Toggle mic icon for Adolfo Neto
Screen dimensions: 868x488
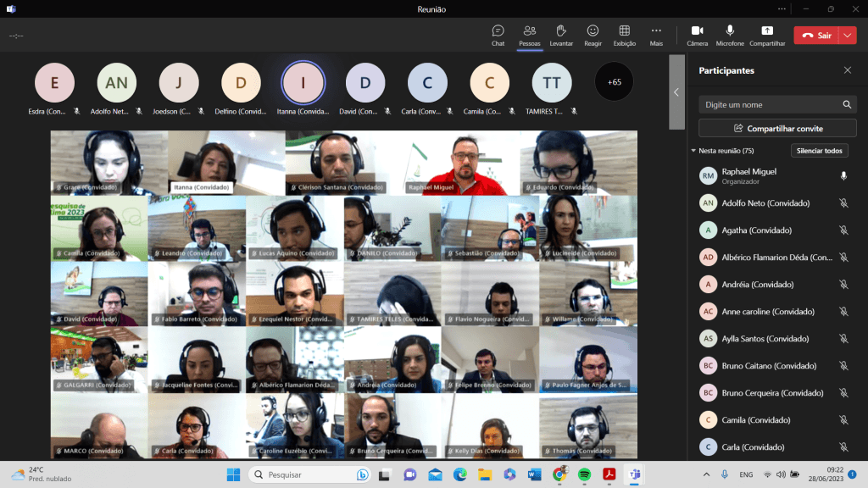(843, 203)
